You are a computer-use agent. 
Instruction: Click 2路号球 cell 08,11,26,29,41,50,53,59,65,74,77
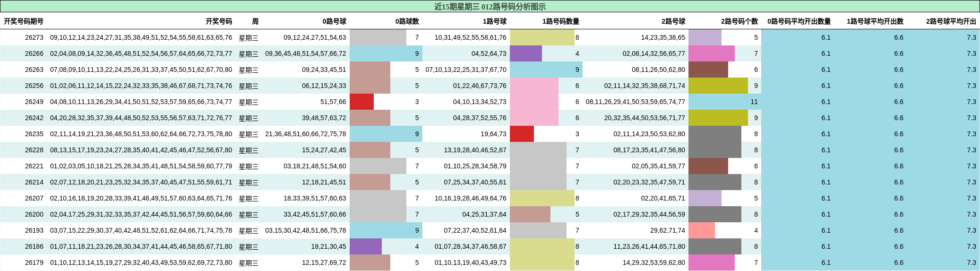(636, 102)
